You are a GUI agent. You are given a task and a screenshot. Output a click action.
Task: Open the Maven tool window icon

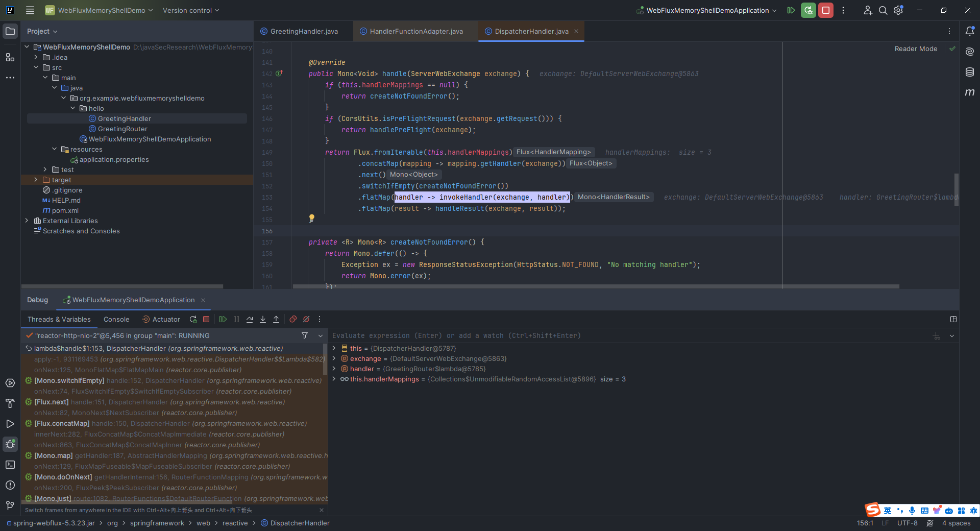click(x=970, y=92)
